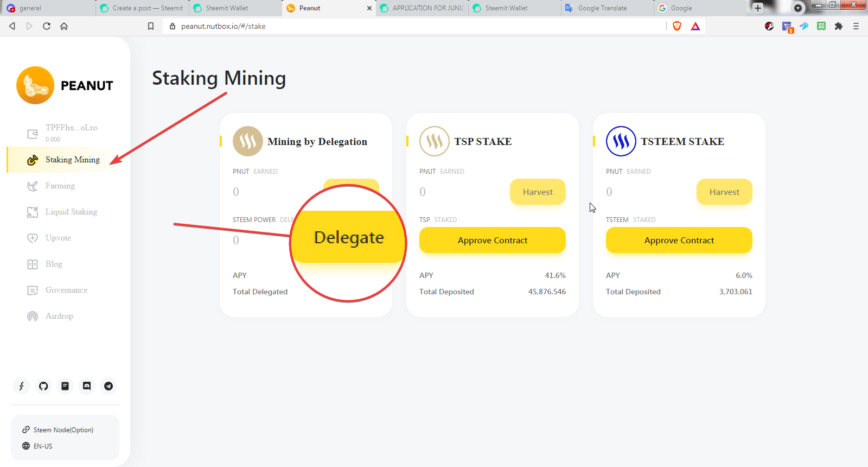
Task: Open the Telegram channel icon
Action: [108, 386]
